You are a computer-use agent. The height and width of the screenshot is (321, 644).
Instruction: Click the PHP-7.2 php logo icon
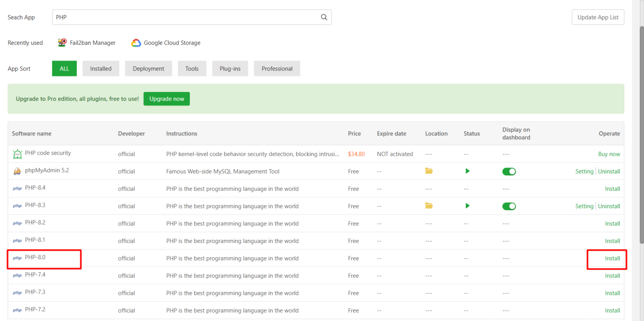(17, 311)
